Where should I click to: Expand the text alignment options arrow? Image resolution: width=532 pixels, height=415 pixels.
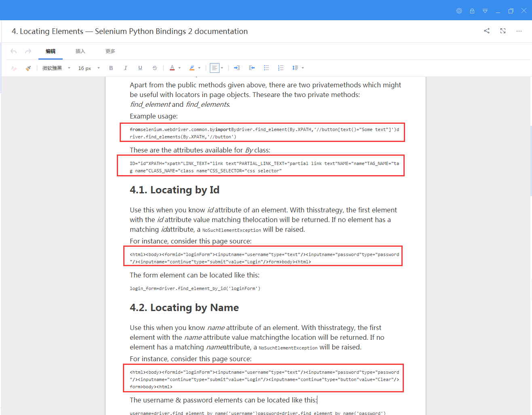pyautogui.click(x=222, y=68)
